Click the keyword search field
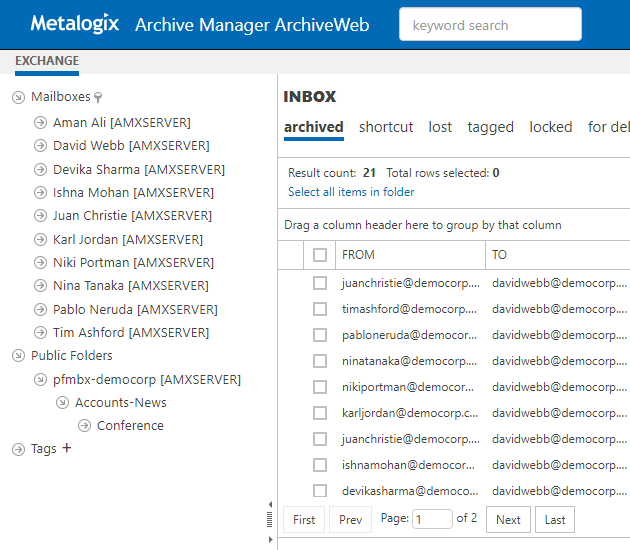 [x=490, y=25]
